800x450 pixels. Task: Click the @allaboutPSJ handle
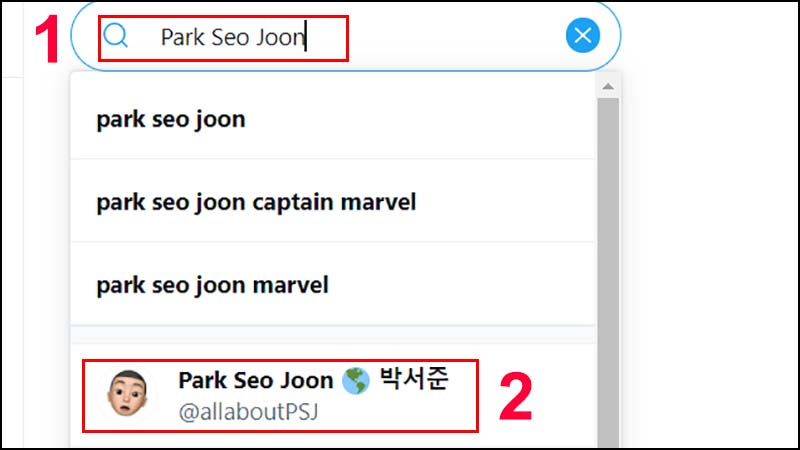(248, 411)
